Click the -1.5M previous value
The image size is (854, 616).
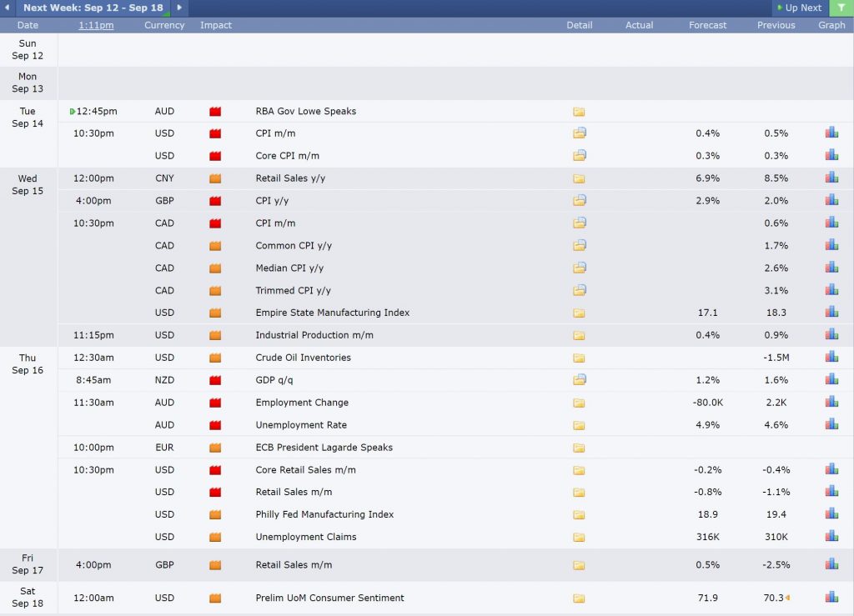(x=776, y=358)
